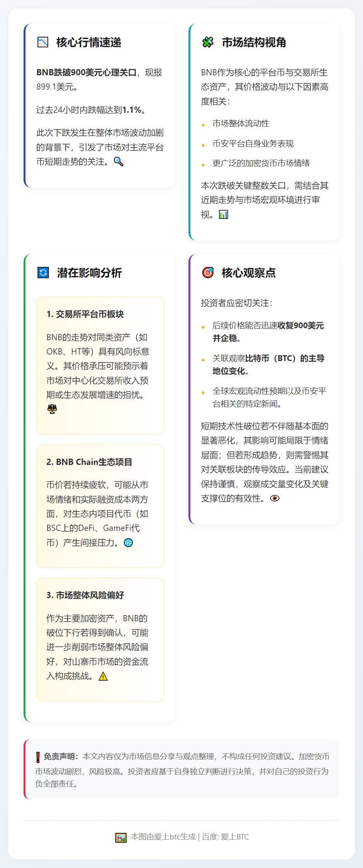This screenshot has width=363, height=868.
Task: Click footer text 本图由爱上btc生成
Action: tap(163, 837)
